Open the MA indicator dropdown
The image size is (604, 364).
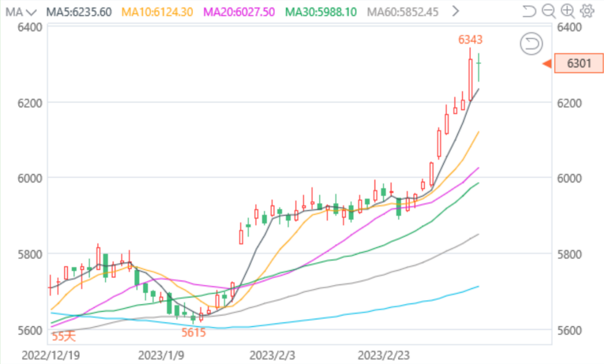coord(21,12)
